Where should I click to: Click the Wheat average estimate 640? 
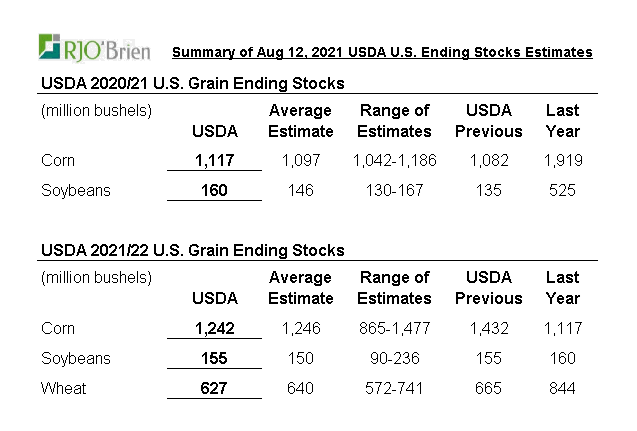[x=300, y=388]
